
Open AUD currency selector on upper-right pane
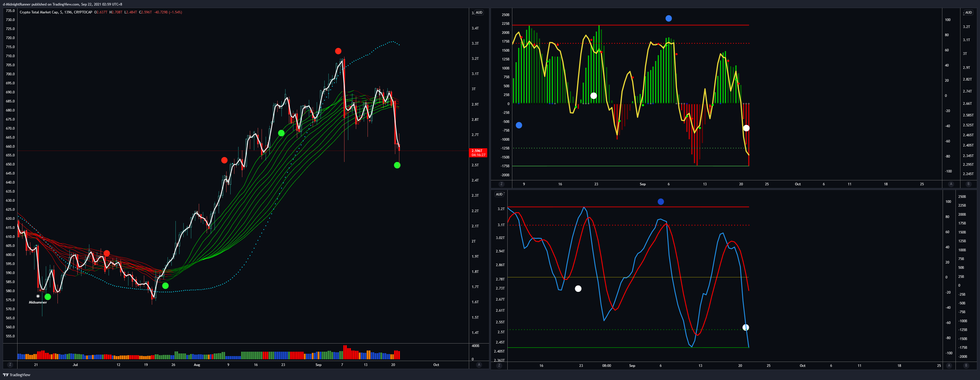968,13
